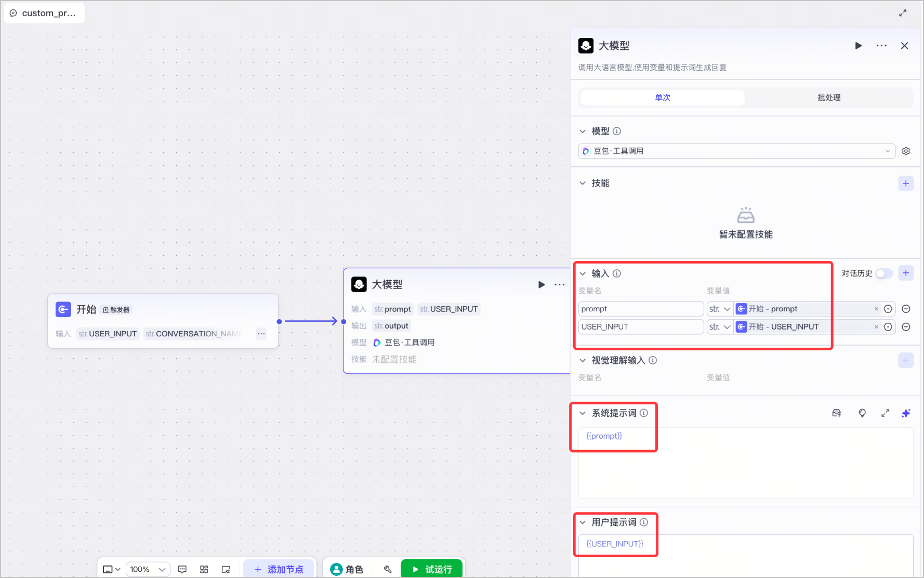Image resolution: width=924 pixels, height=578 pixels.
Task: Auto-arrange nodes with the layout icon
Action: point(204,569)
